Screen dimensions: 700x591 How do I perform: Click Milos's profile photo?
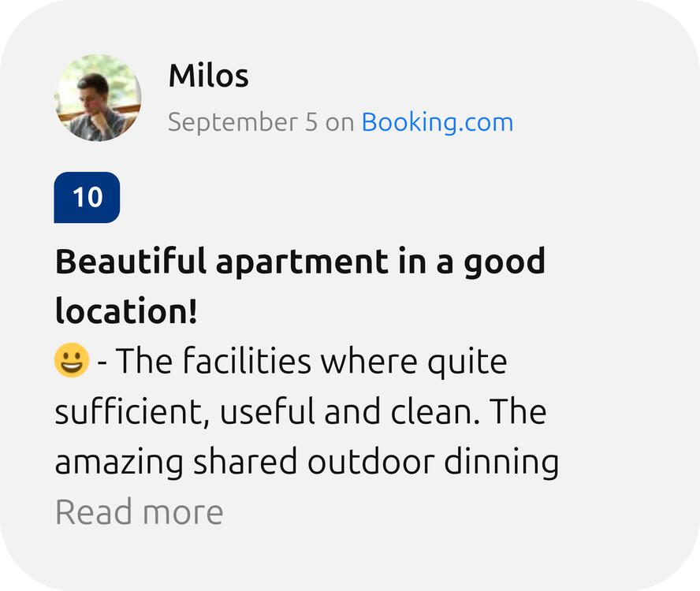point(98,98)
